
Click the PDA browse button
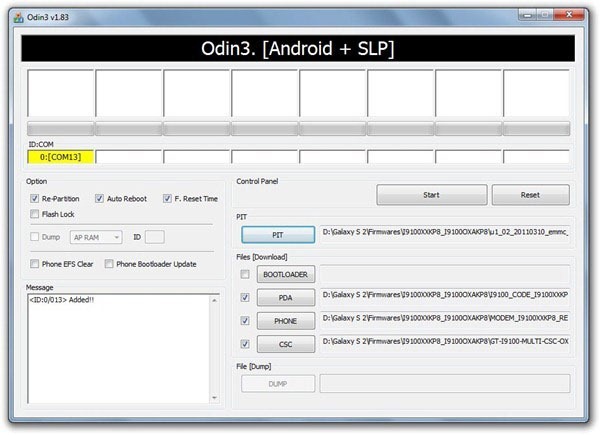click(x=286, y=297)
